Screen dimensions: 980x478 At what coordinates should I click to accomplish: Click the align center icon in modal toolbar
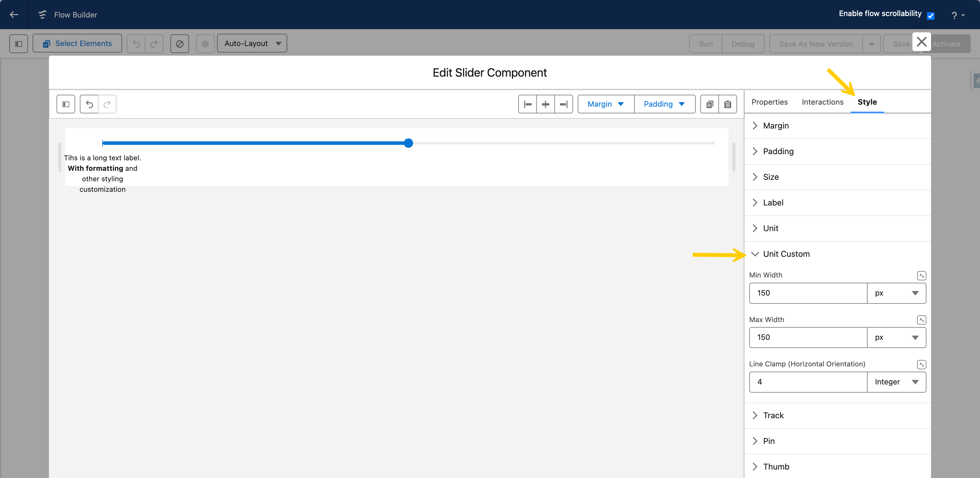(546, 104)
